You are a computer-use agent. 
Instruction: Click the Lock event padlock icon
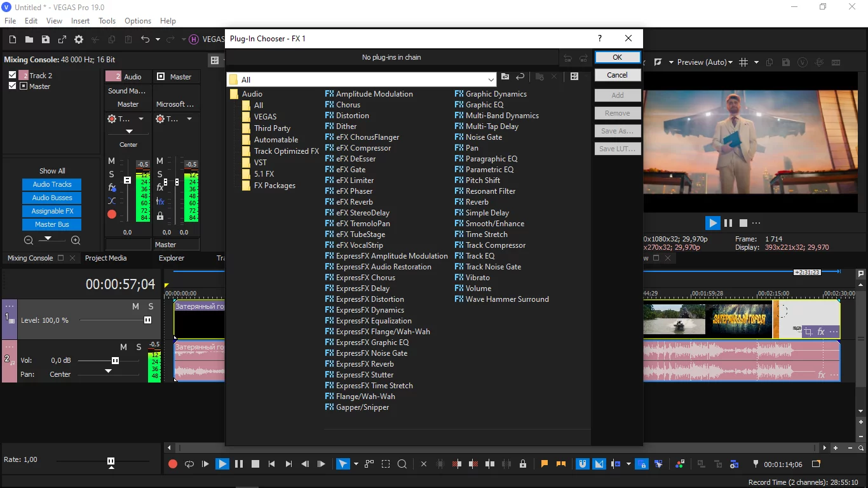[x=523, y=464]
